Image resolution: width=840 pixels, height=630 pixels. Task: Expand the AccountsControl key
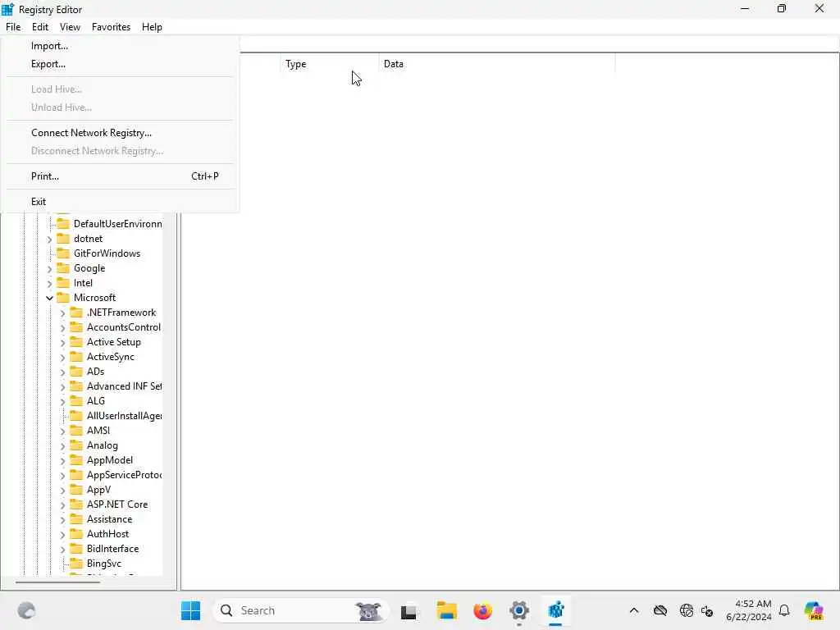[x=62, y=328]
